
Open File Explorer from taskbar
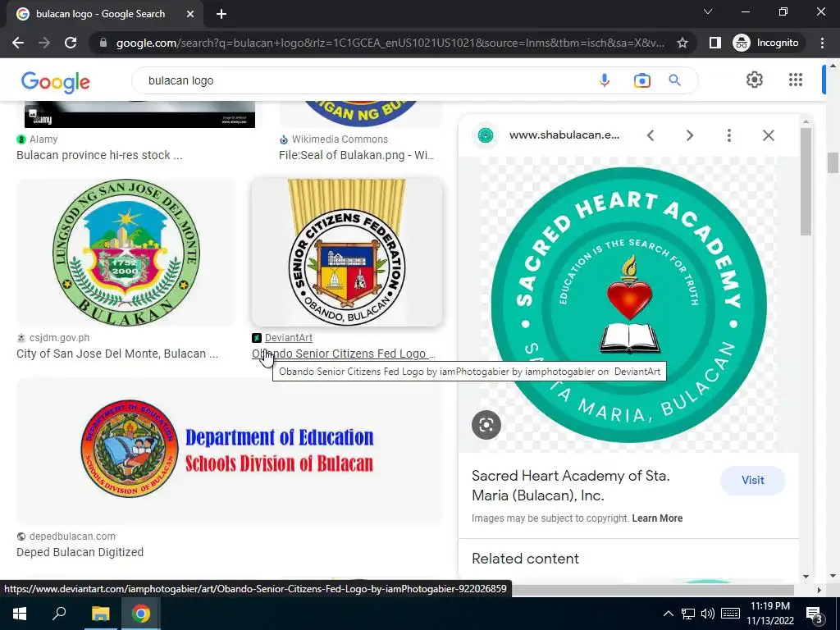click(x=100, y=614)
